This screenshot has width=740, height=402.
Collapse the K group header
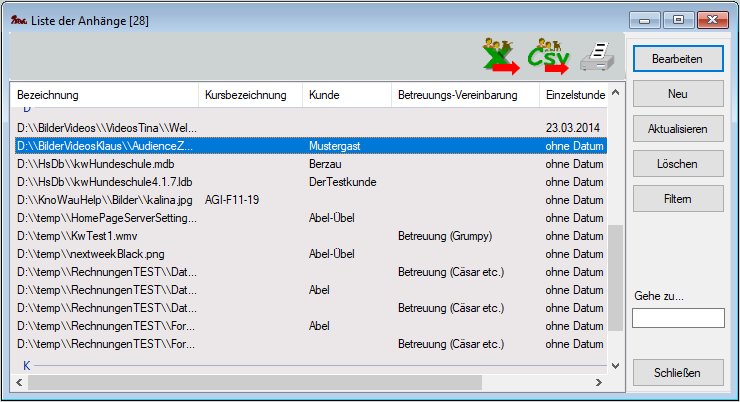(x=27, y=366)
